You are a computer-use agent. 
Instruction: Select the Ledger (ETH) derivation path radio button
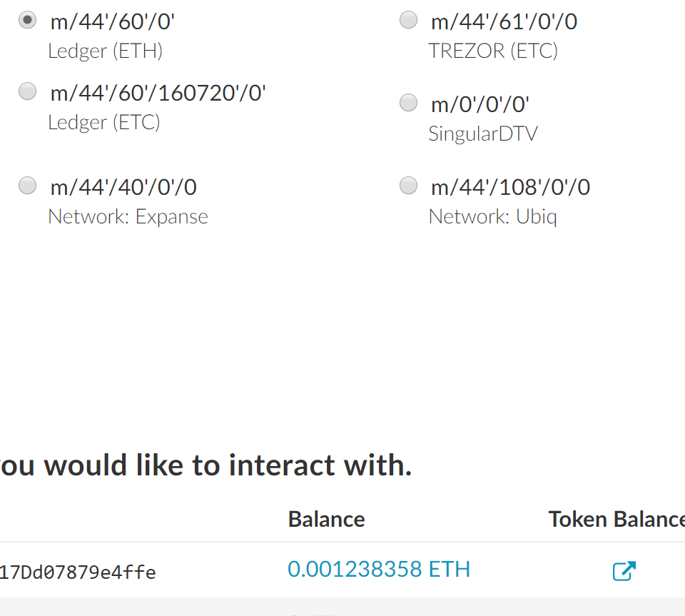28,20
